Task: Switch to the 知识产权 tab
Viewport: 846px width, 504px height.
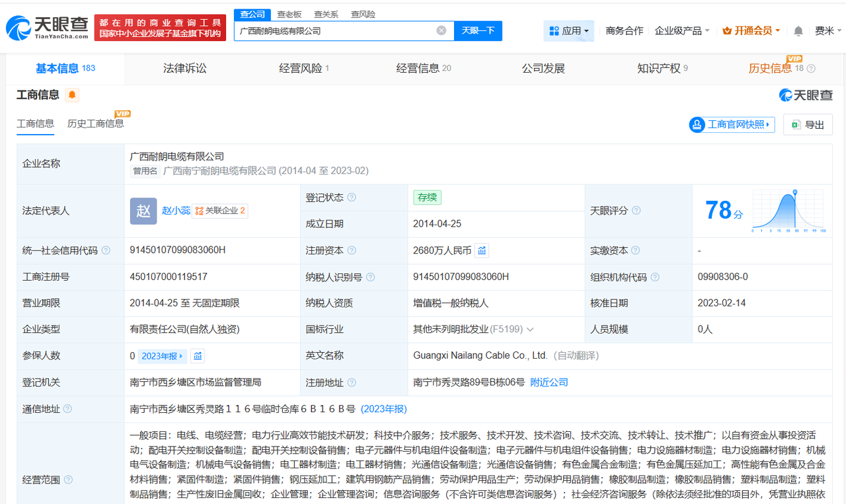Action: [662, 68]
